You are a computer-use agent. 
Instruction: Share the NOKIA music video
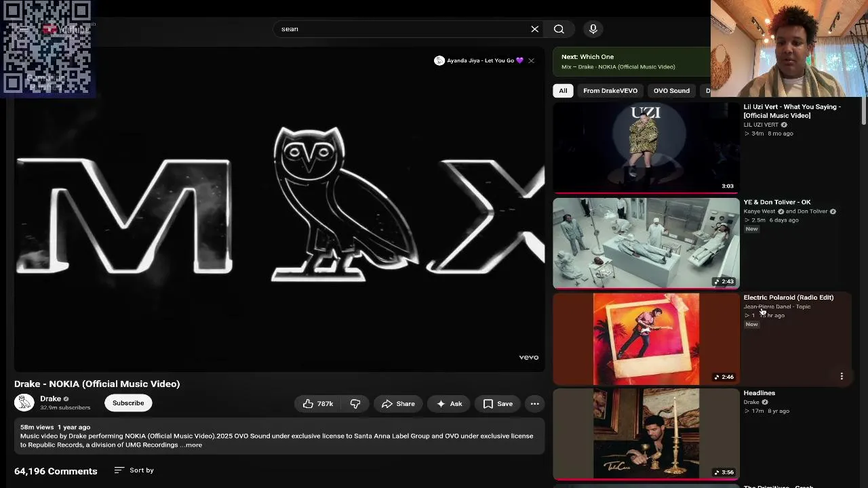[x=398, y=404]
